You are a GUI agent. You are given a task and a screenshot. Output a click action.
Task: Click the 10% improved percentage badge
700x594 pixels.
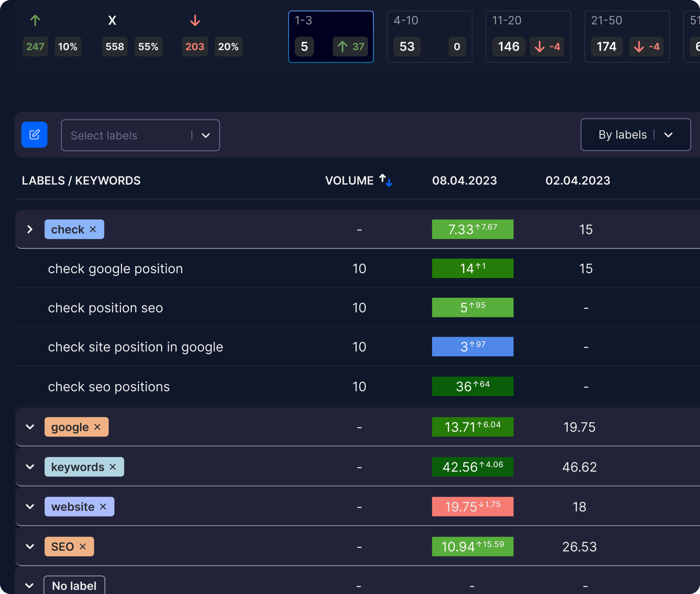68,47
